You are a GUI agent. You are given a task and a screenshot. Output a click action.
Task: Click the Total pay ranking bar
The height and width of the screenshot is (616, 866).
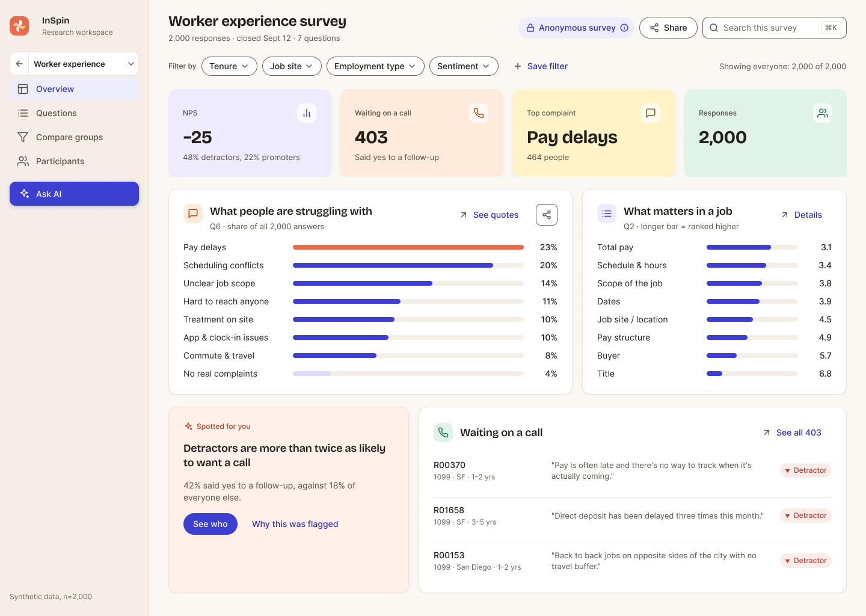(x=752, y=247)
